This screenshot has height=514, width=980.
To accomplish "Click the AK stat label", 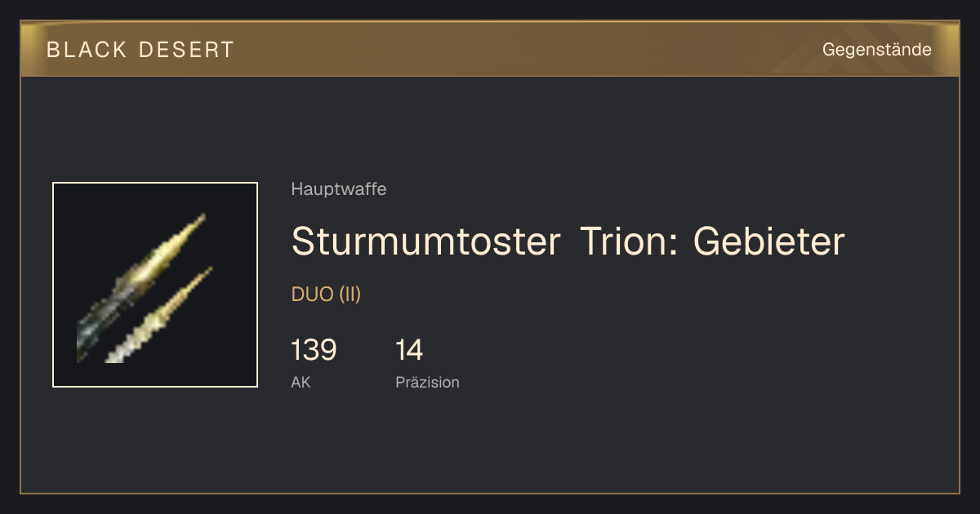I will (301, 382).
